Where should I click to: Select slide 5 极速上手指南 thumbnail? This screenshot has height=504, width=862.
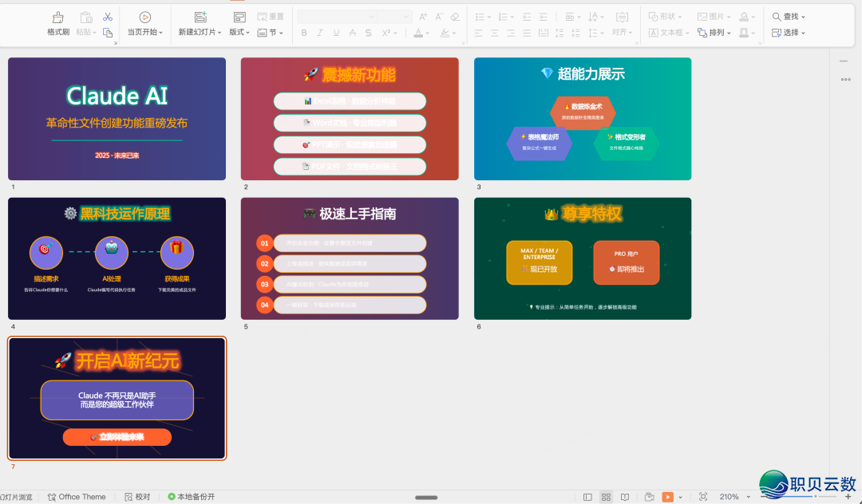tap(350, 258)
